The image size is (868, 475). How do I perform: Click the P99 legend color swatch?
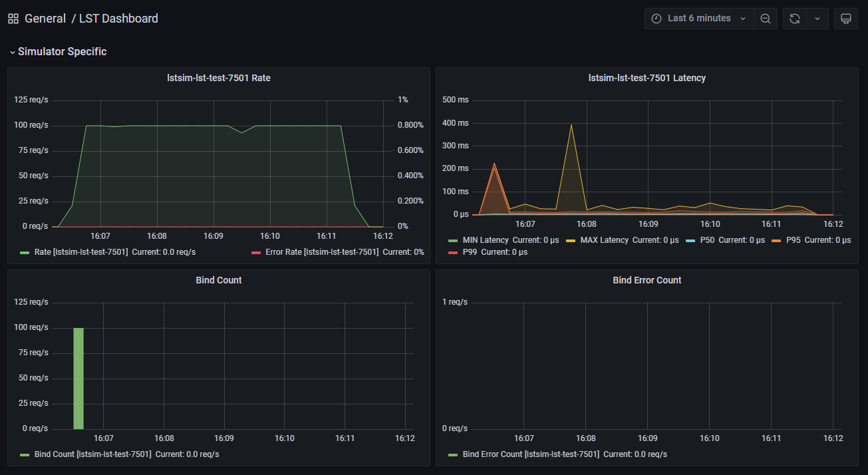click(x=453, y=253)
